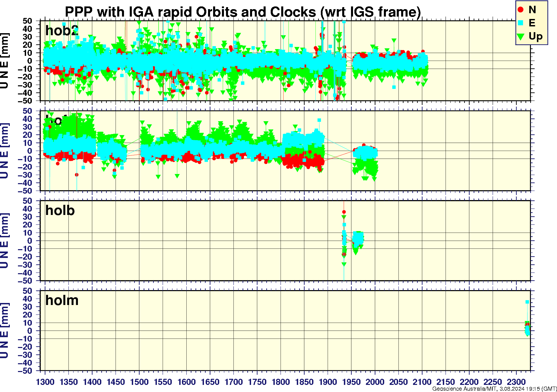Click x-axis tick label 1800
Image resolution: width=557 pixels, height=392 pixels.
[281, 382]
